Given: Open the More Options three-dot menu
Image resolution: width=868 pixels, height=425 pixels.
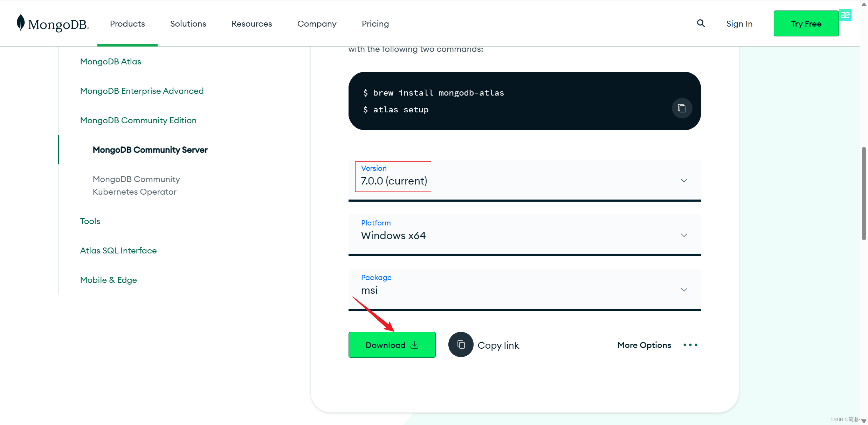Looking at the screenshot, I should click(690, 345).
